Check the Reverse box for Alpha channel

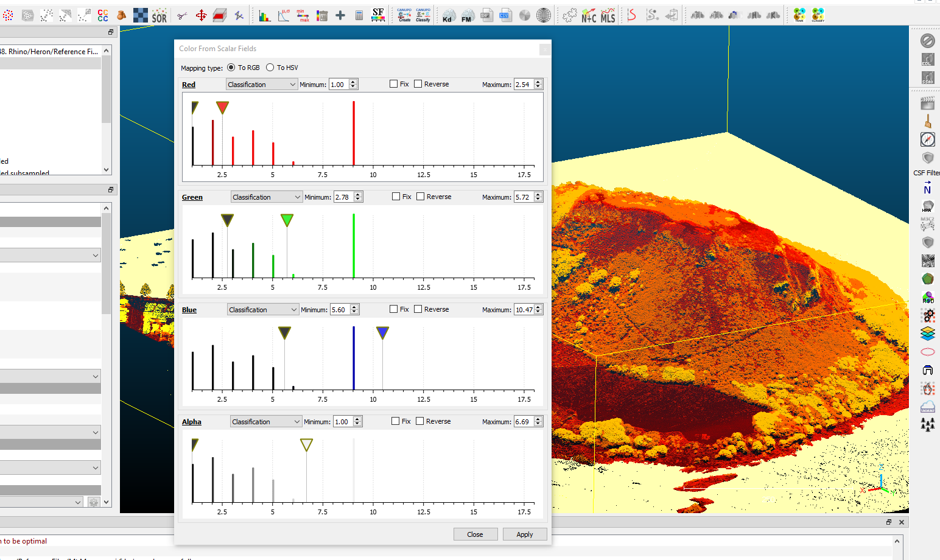coord(420,421)
